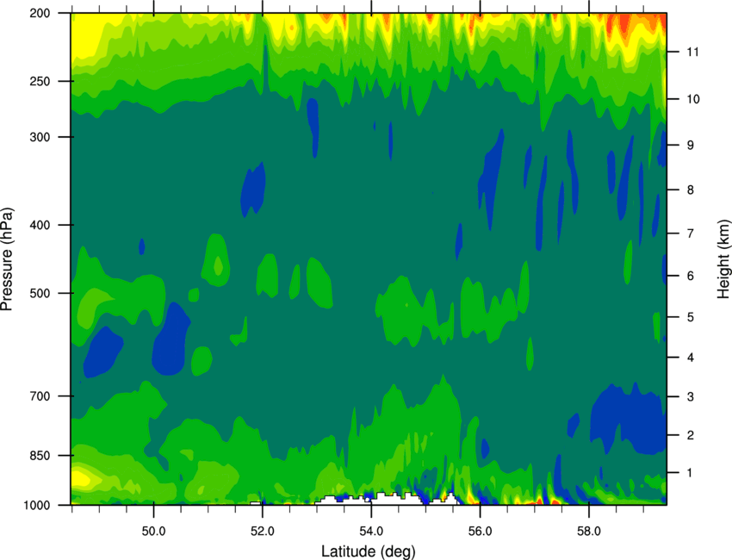Pick the 5 km height label
This screenshot has height=560, width=732.
tap(690, 317)
